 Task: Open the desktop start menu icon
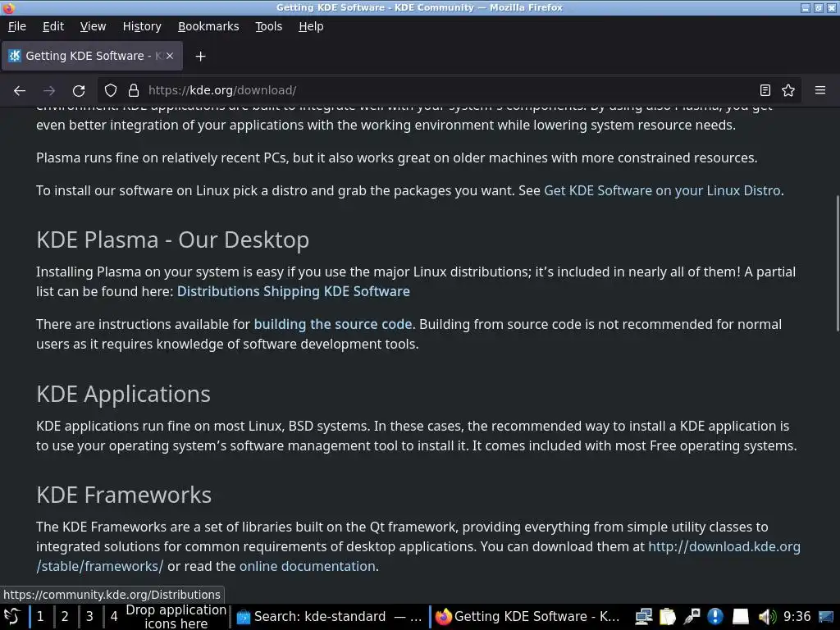11,617
